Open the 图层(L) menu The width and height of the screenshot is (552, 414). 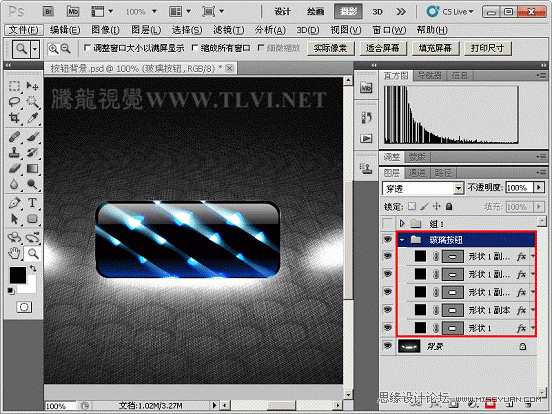coord(146,30)
